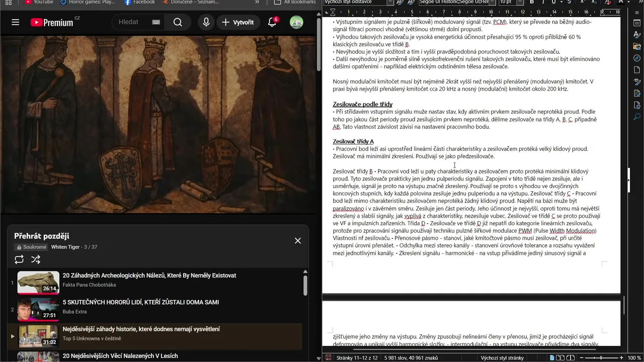This screenshot has width=644, height=362.
Task: Open the sidebar Manage Changes icon
Action: [x=637, y=93]
